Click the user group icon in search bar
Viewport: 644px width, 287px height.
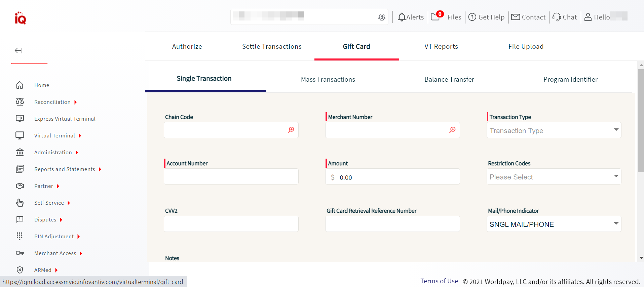click(382, 17)
